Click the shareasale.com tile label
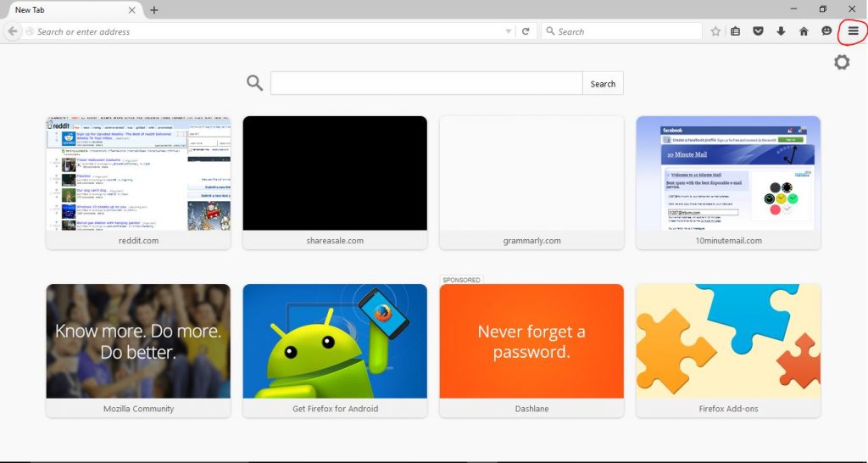Screen dimensions: 868x463 pos(335,241)
